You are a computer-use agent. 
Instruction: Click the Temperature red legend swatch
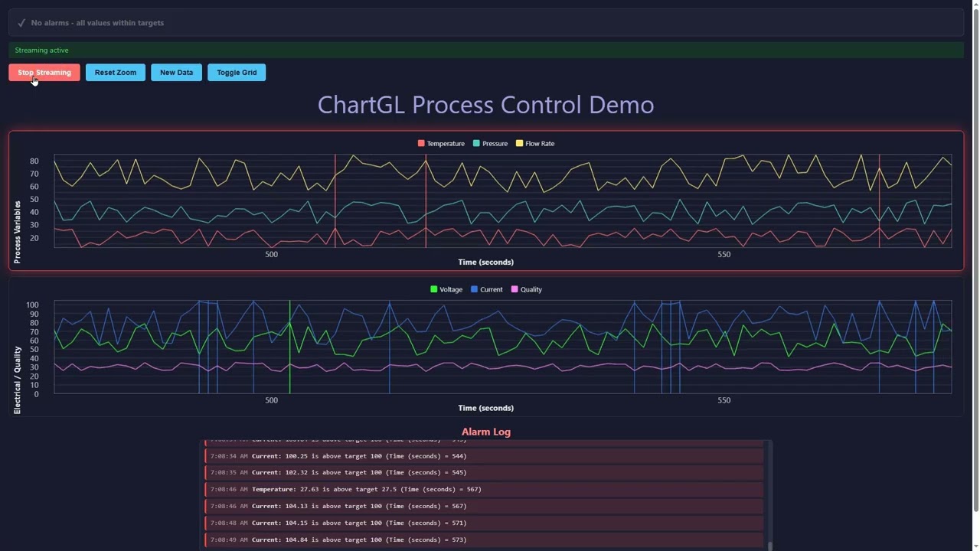coord(421,144)
